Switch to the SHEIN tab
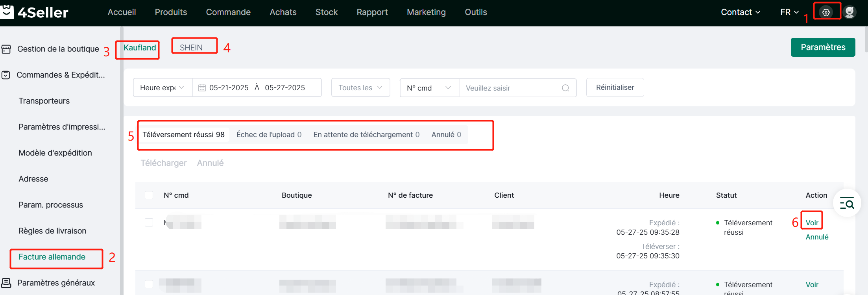868x295 pixels. [191, 48]
